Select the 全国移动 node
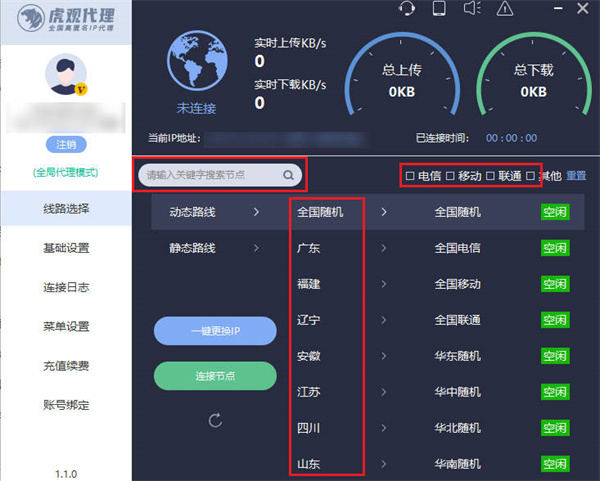This screenshot has width=600, height=481. click(457, 284)
